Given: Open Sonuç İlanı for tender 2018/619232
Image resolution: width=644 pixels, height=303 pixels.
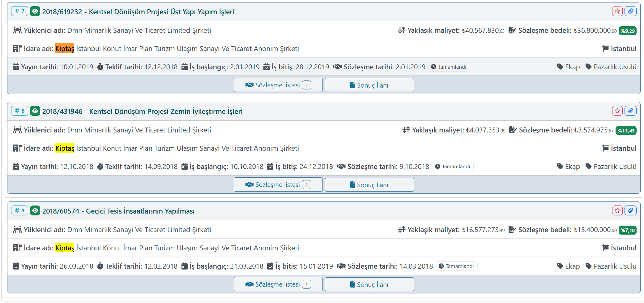Looking at the screenshot, I should pos(369,85).
